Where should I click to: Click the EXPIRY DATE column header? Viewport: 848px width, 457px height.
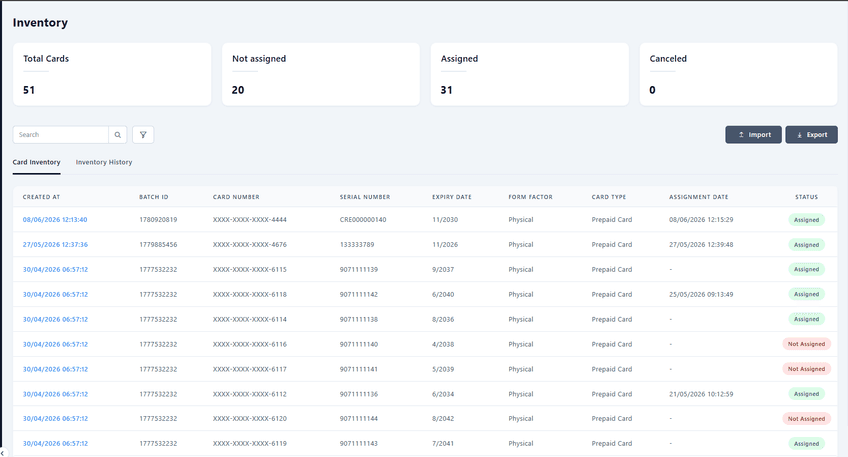pyautogui.click(x=452, y=197)
